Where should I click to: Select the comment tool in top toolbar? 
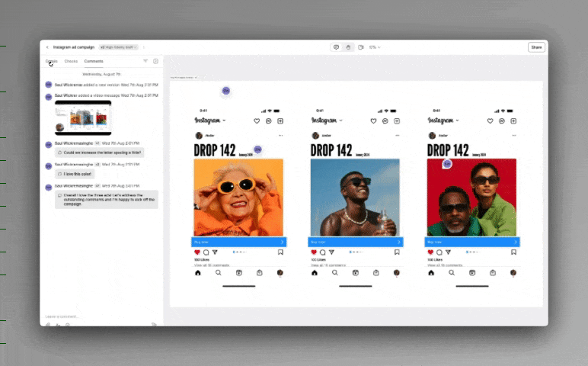pos(336,47)
